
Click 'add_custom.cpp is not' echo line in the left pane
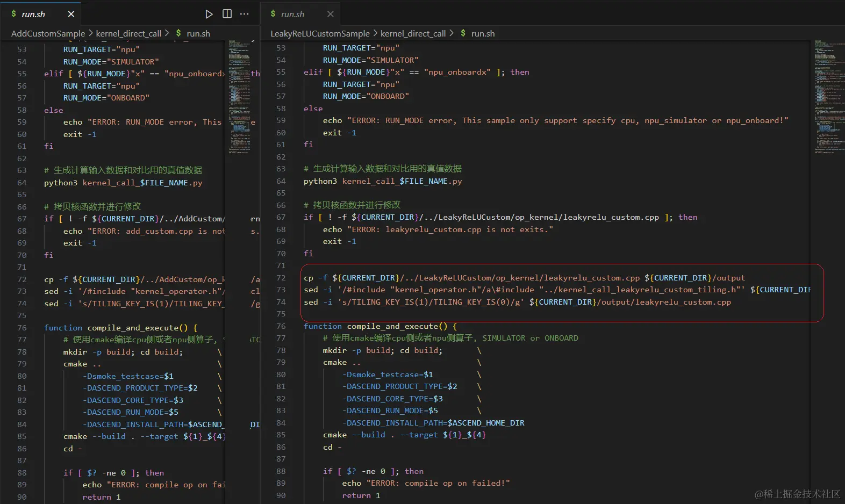click(144, 231)
